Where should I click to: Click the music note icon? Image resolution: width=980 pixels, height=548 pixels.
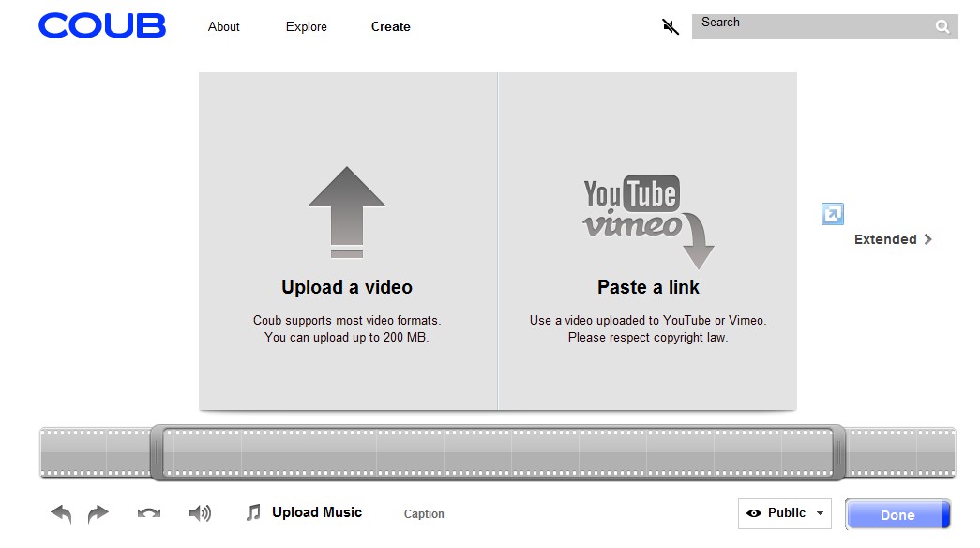click(x=253, y=513)
